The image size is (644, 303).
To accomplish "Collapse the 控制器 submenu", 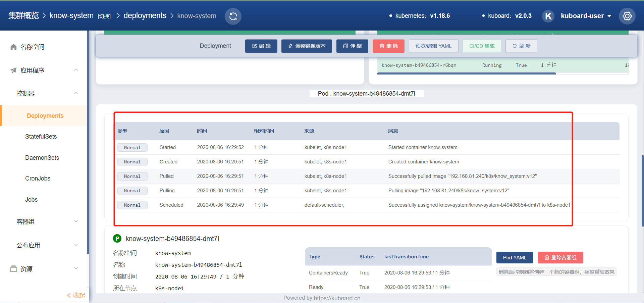I will tap(76, 93).
